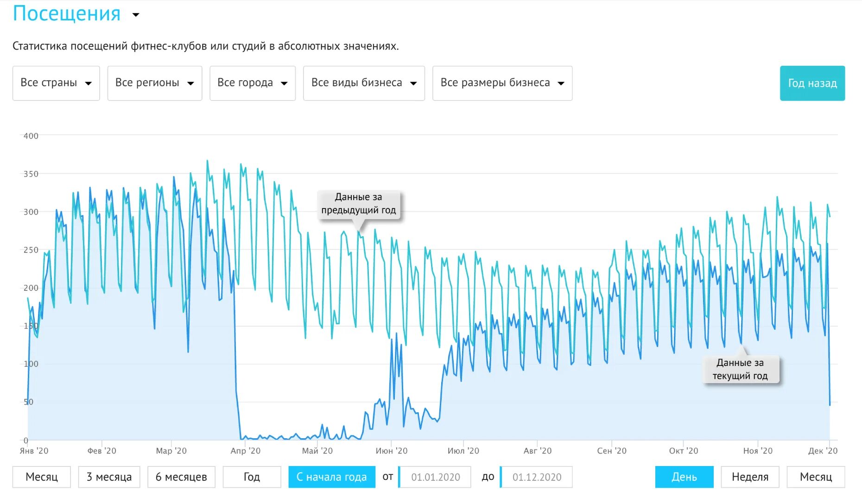Choose the 6 месяцев period
Screen dimensions: 862x504
tap(181, 477)
